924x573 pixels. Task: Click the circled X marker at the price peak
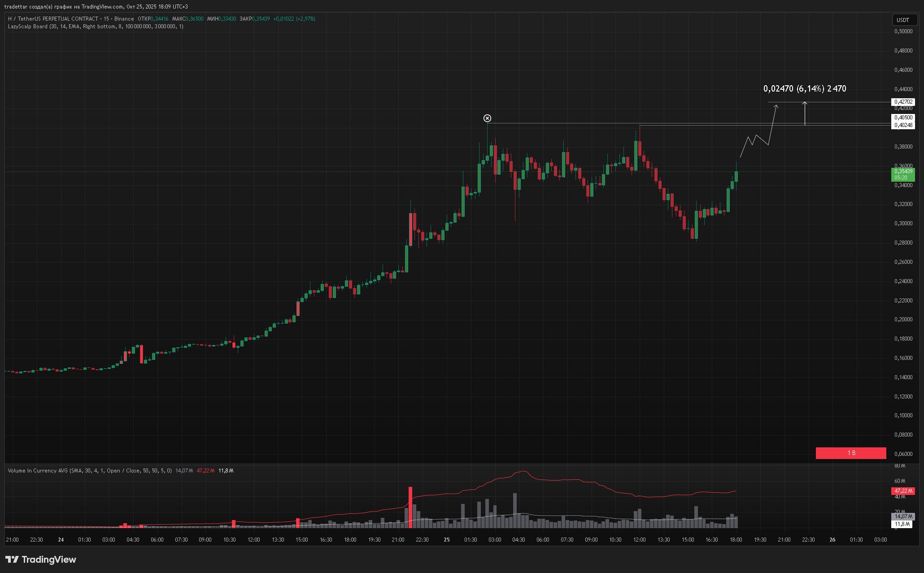487,118
